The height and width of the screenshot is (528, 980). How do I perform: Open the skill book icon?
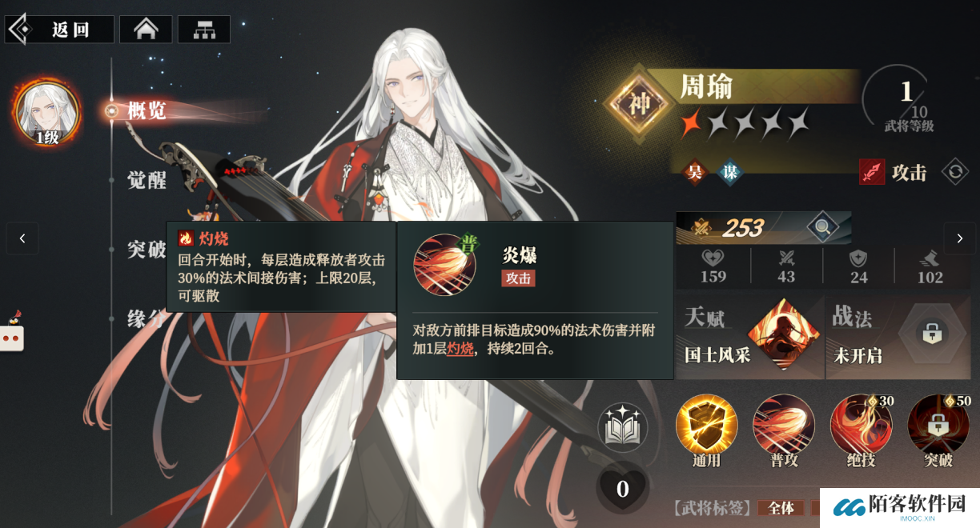pyautogui.click(x=623, y=427)
